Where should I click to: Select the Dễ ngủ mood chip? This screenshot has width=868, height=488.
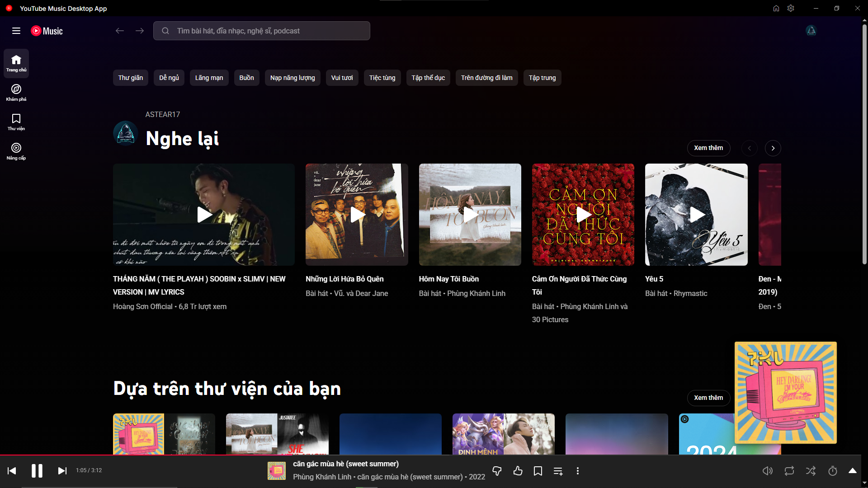(x=169, y=78)
